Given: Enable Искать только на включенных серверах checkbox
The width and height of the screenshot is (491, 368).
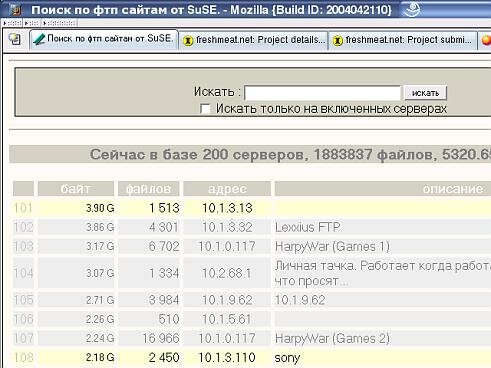Looking at the screenshot, I should [x=205, y=109].
